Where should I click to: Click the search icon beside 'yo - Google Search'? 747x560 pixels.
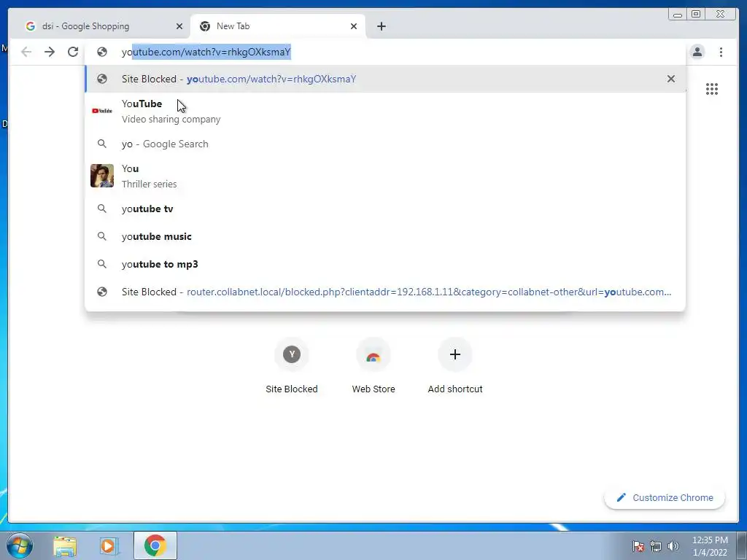[x=102, y=144]
